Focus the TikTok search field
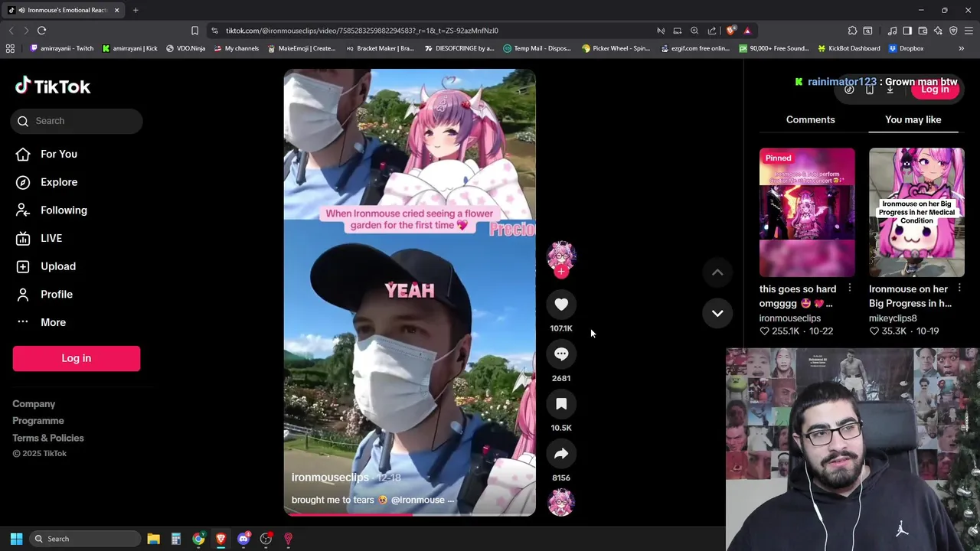 click(77, 121)
